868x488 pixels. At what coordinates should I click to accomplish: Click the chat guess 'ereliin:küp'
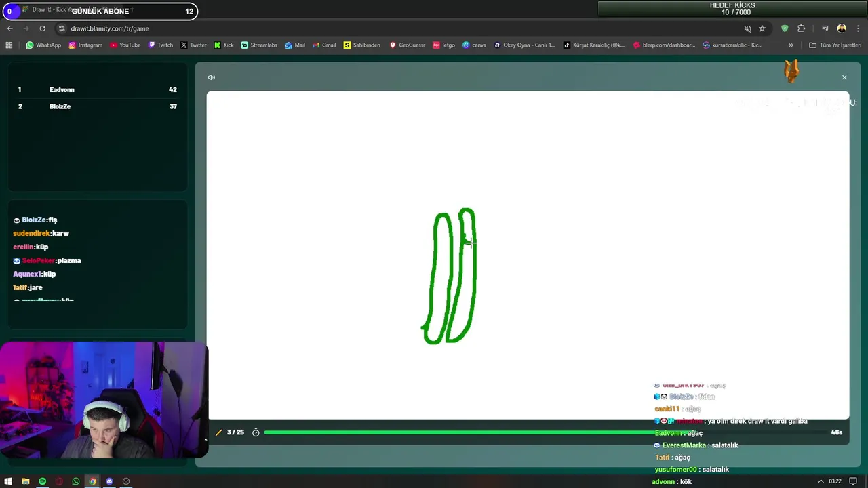tap(31, 247)
